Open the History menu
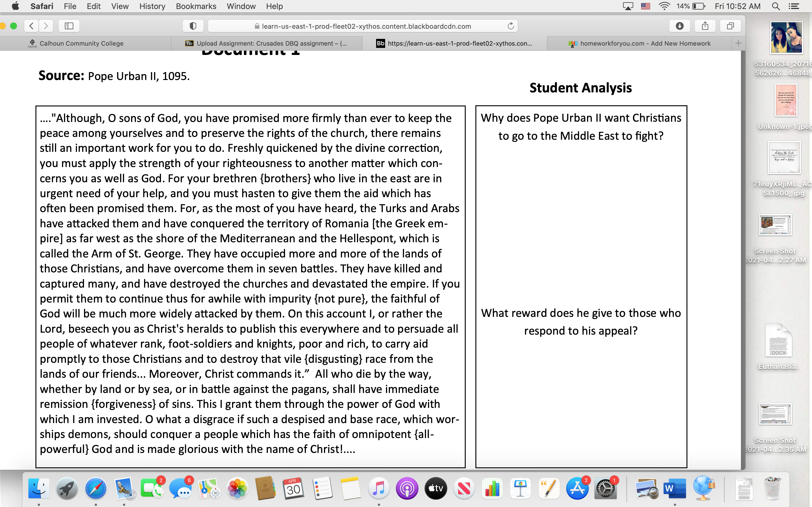Viewport: 812px width, 507px height. 152,6
